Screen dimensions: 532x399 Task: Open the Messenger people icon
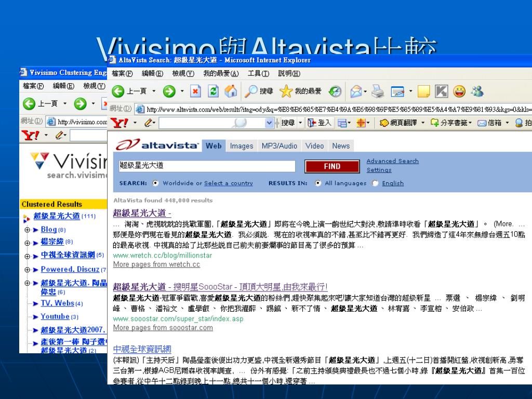pyautogui.click(x=477, y=91)
